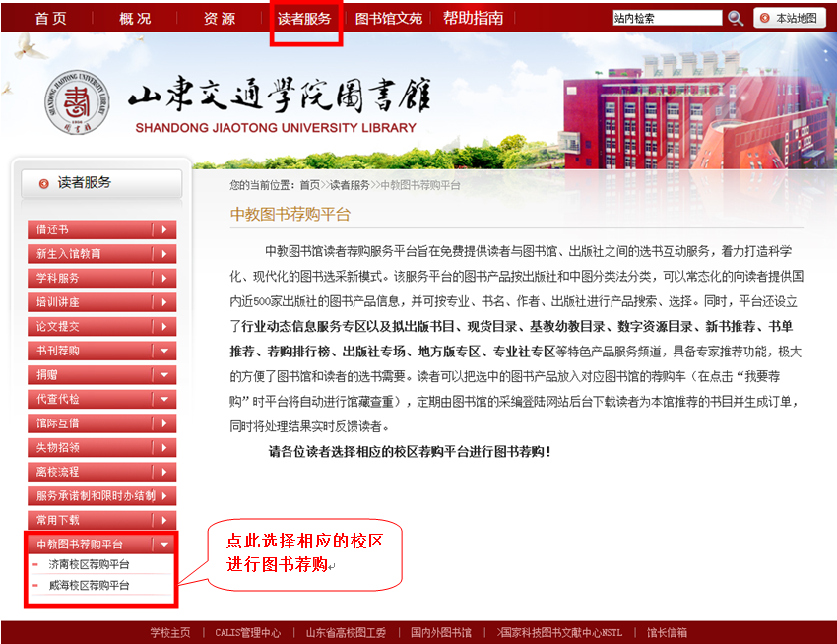Expand the 学科服务 arrow

point(164,279)
